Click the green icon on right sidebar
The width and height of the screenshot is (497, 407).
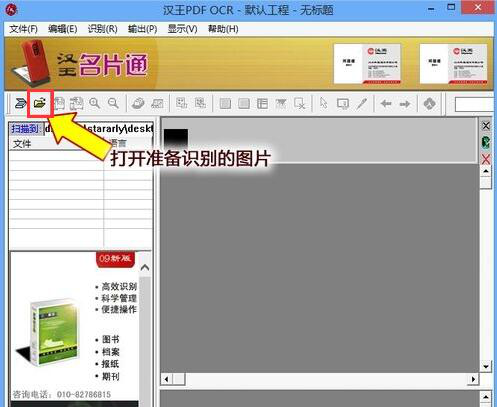pos(486,142)
